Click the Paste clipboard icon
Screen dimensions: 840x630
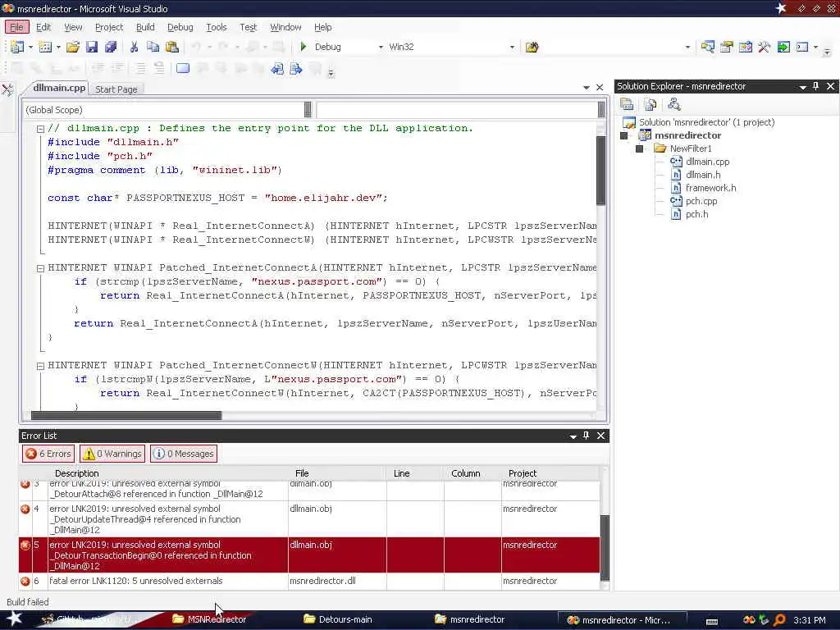point(172,47)
